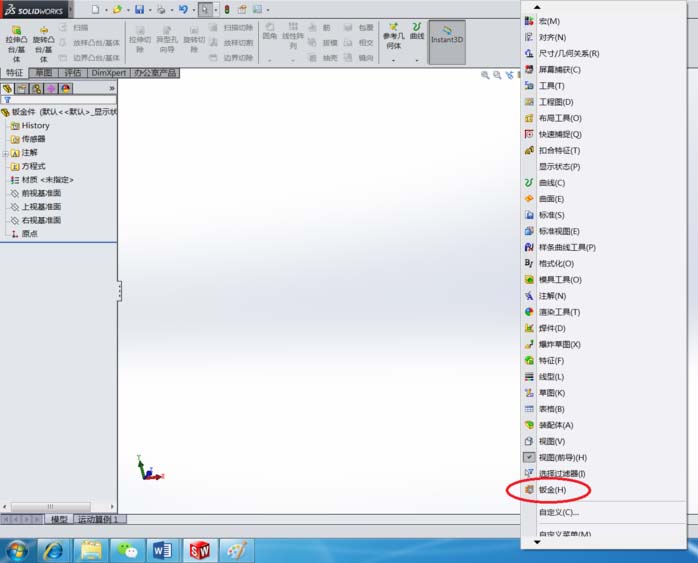Click the filter funnel icon in tree search
Viewport: 698px width, 563px height.
point(8,100)
